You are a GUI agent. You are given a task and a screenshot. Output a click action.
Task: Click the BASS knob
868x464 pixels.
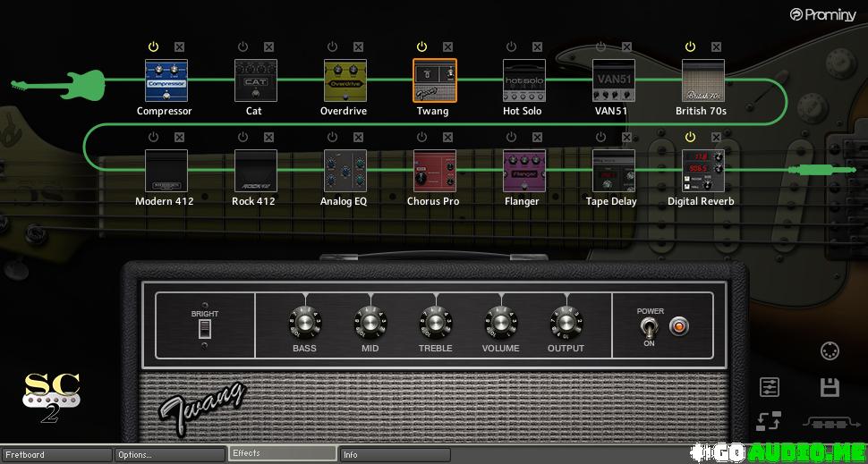(x=304, y=323)
